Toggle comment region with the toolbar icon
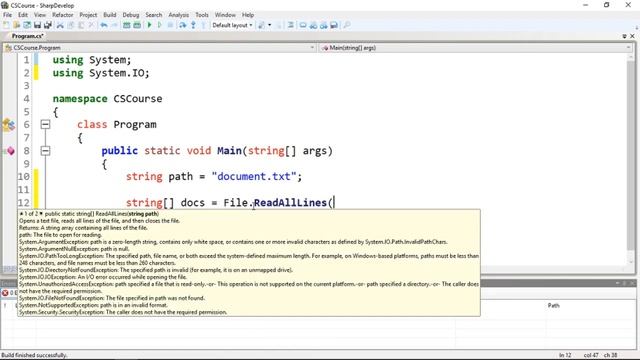The image size is (640, 360). point(291,25)
